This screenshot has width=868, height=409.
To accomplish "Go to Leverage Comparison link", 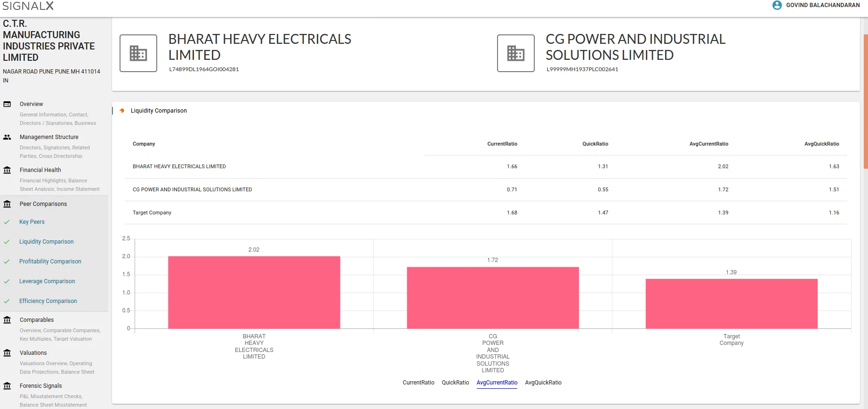I will tap(47, 281).
